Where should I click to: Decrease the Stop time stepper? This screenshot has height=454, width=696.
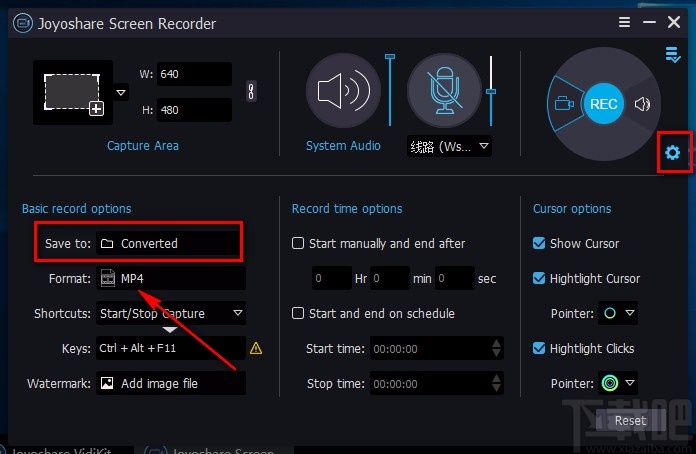[497, 389]
